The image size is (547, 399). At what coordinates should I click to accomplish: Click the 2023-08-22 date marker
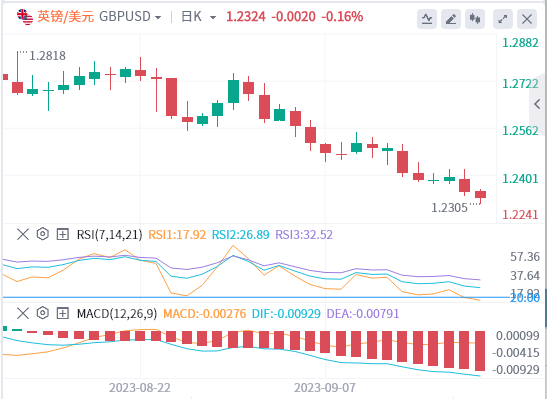tap(140, 387)
